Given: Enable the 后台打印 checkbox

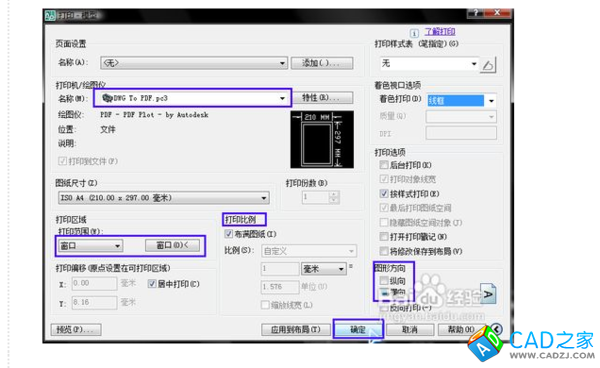Looking at the screenshot, I should [x=384, y=165].
